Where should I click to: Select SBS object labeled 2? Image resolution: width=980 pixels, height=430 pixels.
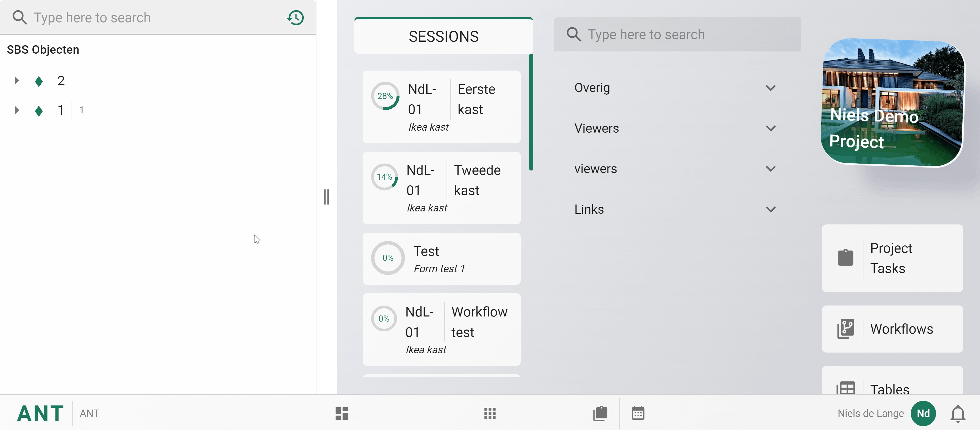point(61,81)
